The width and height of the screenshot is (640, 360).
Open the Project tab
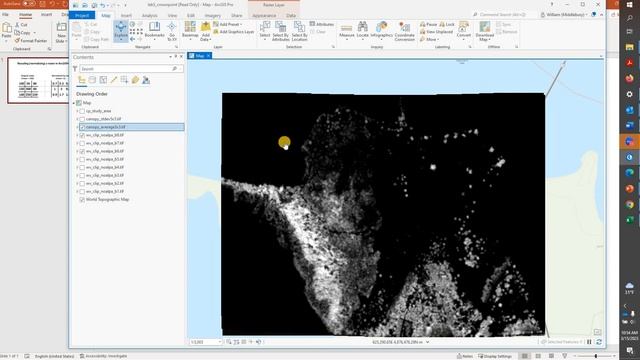tap(82, 15)
